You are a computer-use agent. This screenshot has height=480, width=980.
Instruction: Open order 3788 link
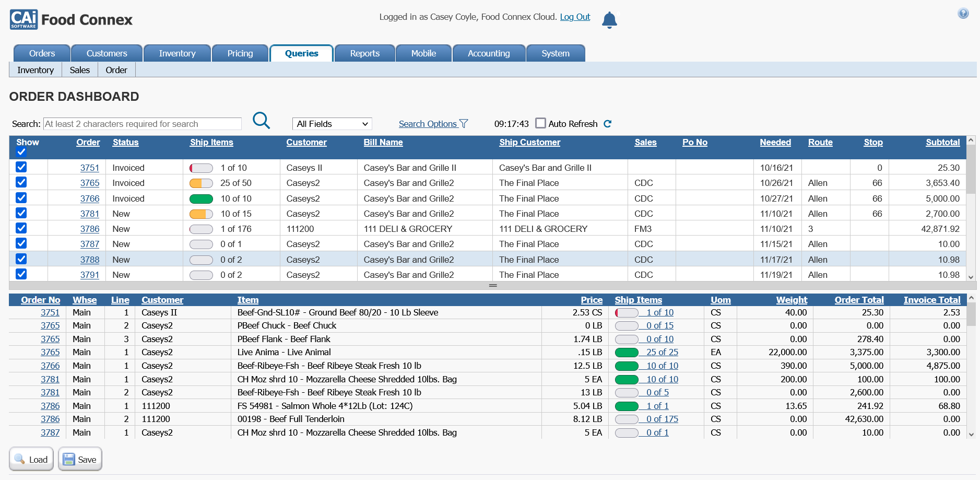click(x=90, y=260)
